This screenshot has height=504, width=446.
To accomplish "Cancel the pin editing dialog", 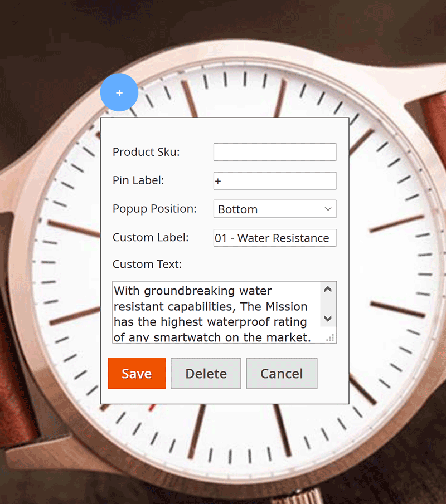I will [282, 374].
